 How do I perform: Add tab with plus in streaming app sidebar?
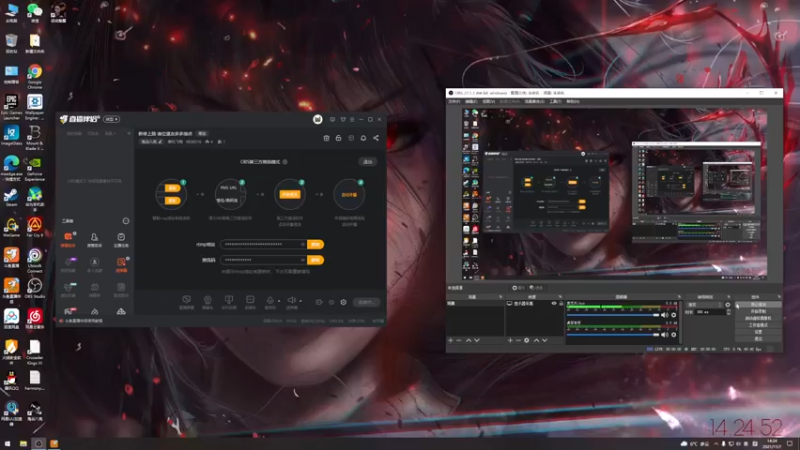coord(129,134)
